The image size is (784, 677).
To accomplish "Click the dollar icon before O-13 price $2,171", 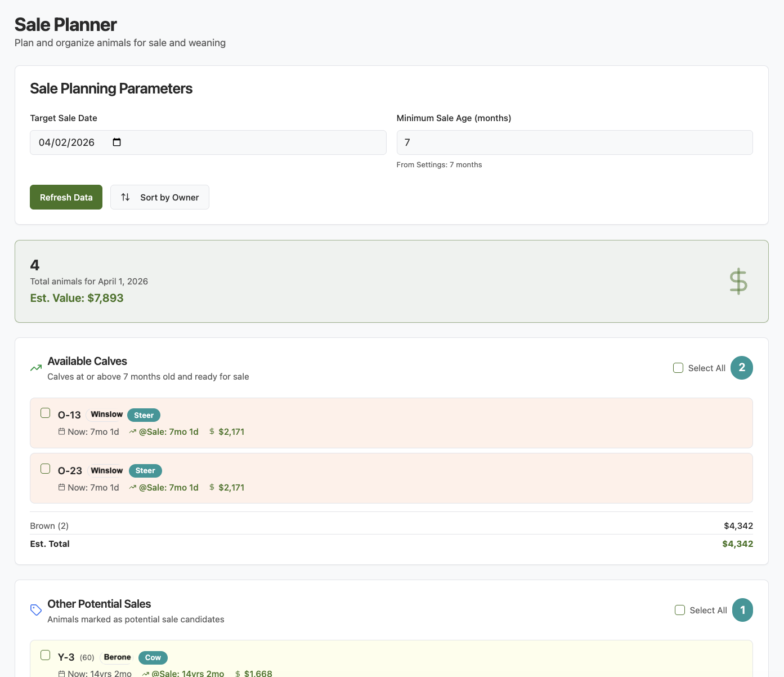I will (212, 431).
